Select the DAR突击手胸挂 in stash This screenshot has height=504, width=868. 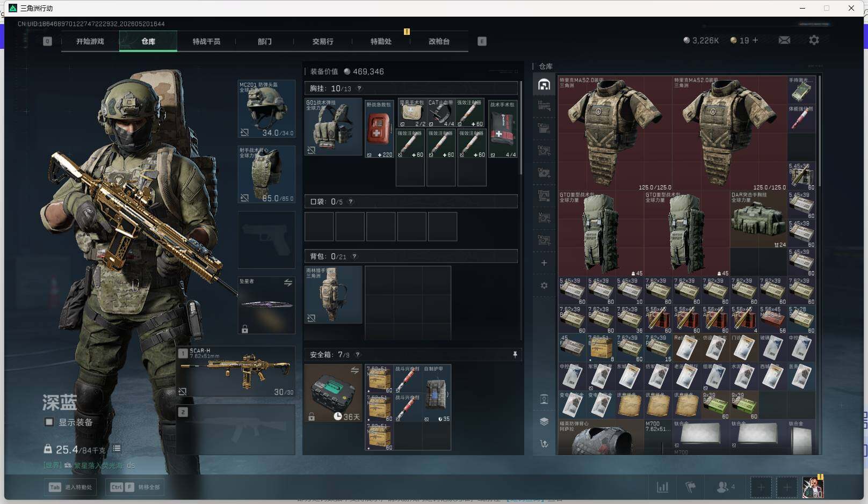click(x=758, y=220)
